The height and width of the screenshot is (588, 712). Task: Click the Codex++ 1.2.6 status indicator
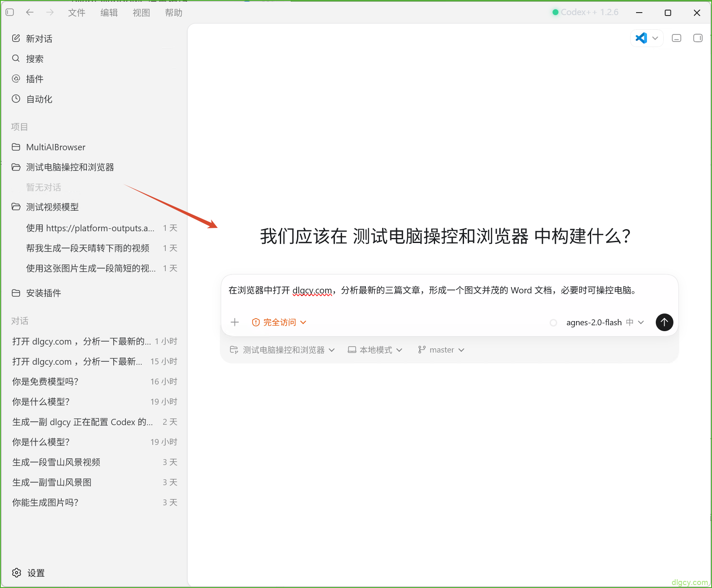coord(586,12)
